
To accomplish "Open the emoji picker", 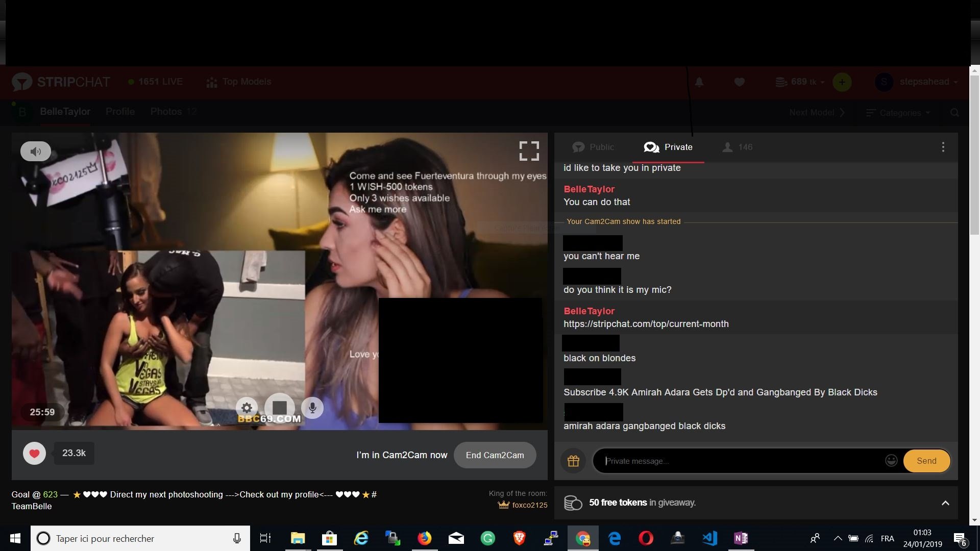I will click(891, 461).
